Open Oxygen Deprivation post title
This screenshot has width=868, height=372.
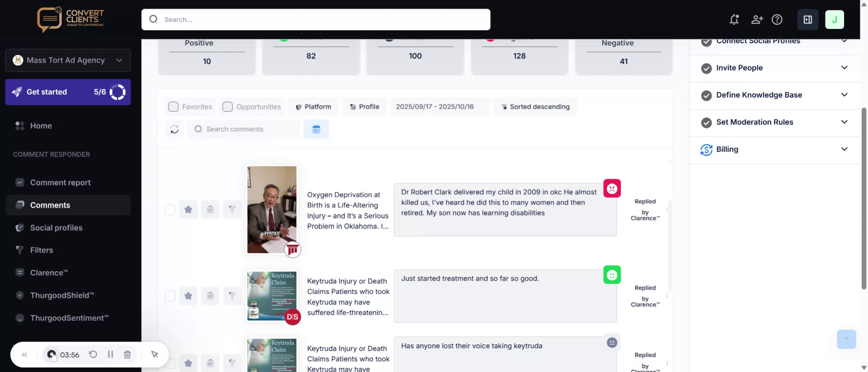348,210
